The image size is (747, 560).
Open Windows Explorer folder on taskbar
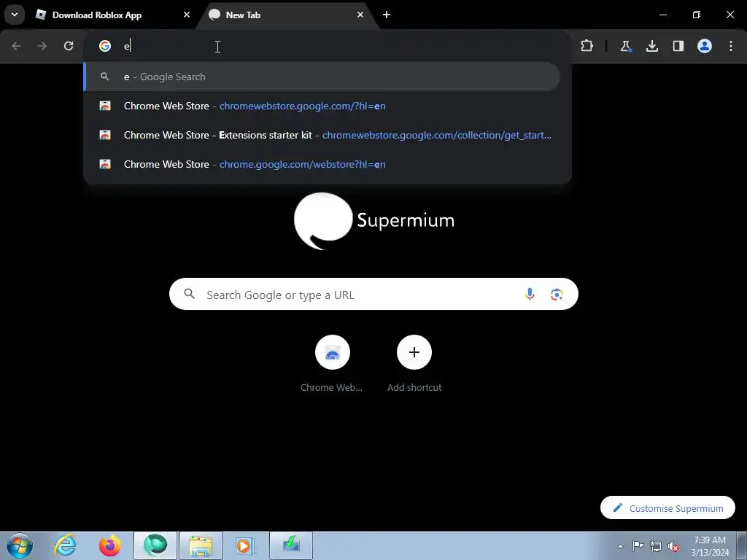pos(201,545)
